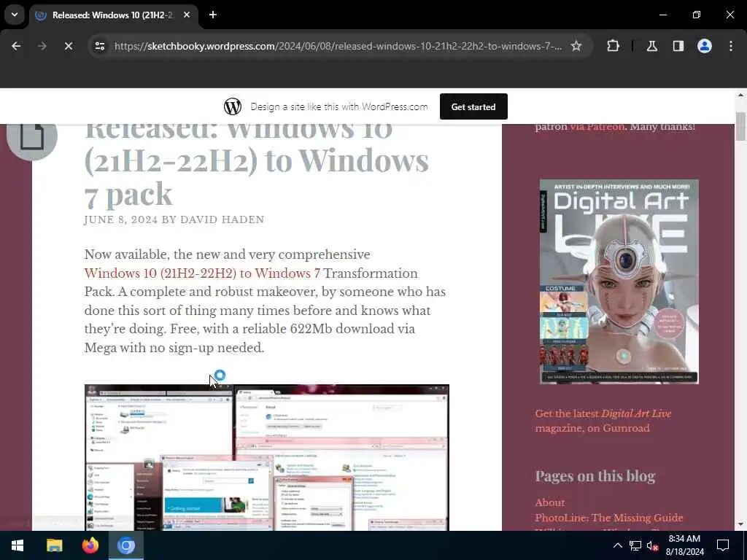Screen dimensions: 747x560
Task: Open the profile avatar menu
Action: click(x=705, y=46)
